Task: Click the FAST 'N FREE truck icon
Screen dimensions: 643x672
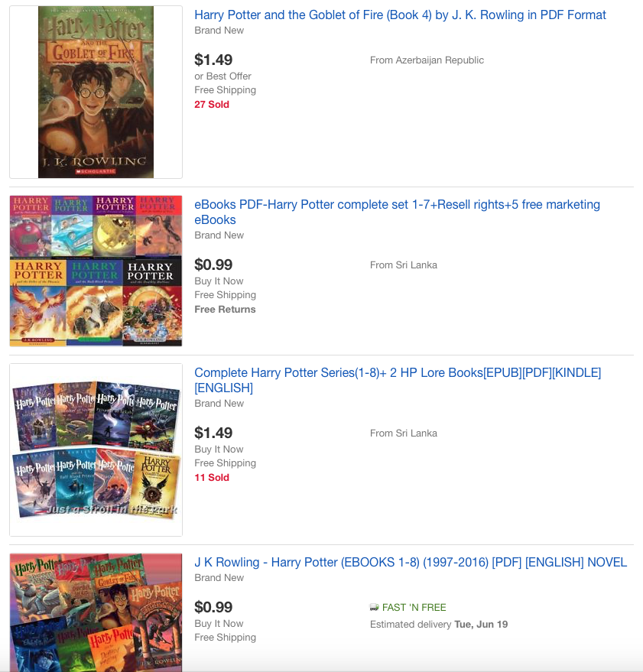Action: [x=374, y=607]
